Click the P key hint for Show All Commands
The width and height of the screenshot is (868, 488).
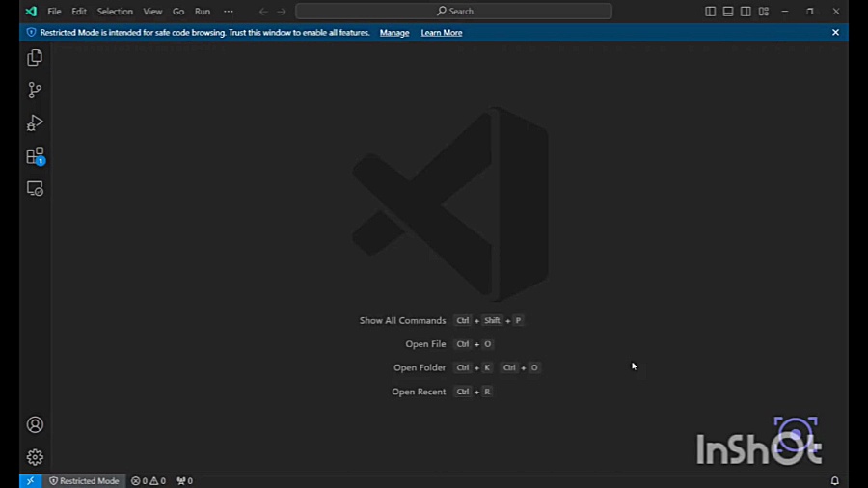tap(518, 320)
